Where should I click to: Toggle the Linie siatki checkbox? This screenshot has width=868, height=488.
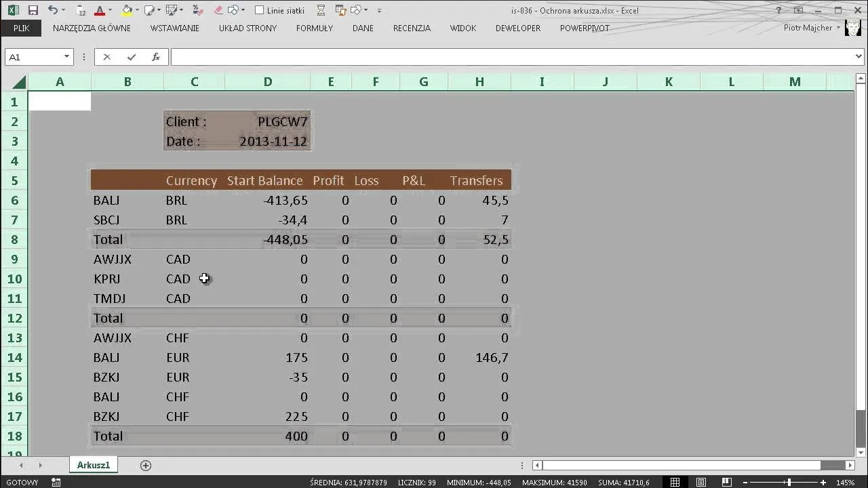click(259, 10)
